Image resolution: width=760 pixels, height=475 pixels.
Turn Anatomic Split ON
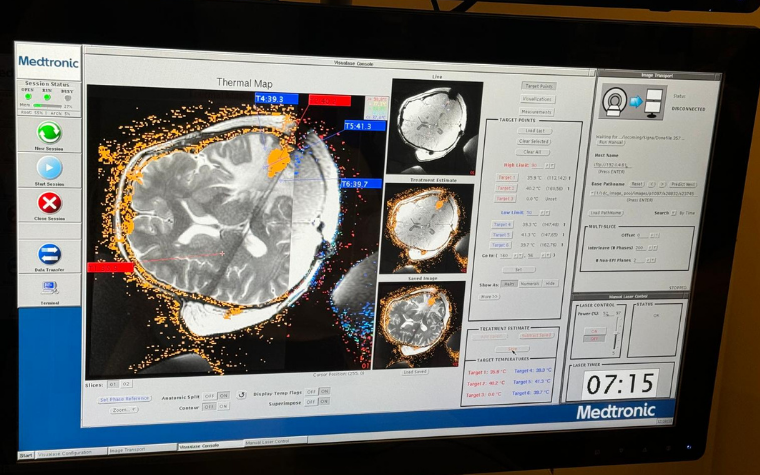(224, 395)
